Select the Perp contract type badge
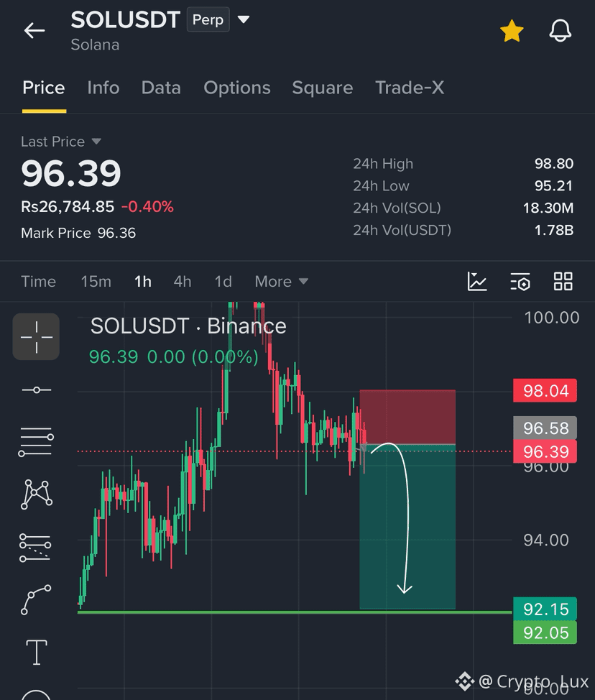 (x=208, y=19)
